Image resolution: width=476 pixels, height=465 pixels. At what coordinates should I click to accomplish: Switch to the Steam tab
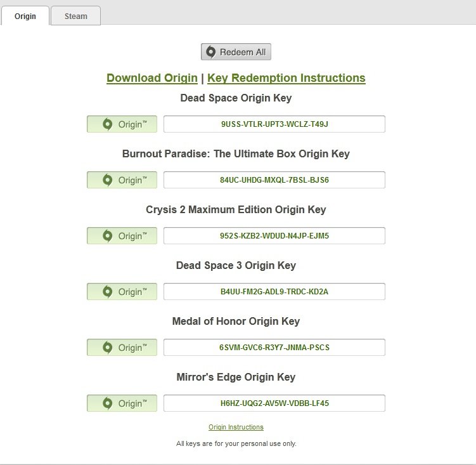pyautogui.click(x=75, y=16)
